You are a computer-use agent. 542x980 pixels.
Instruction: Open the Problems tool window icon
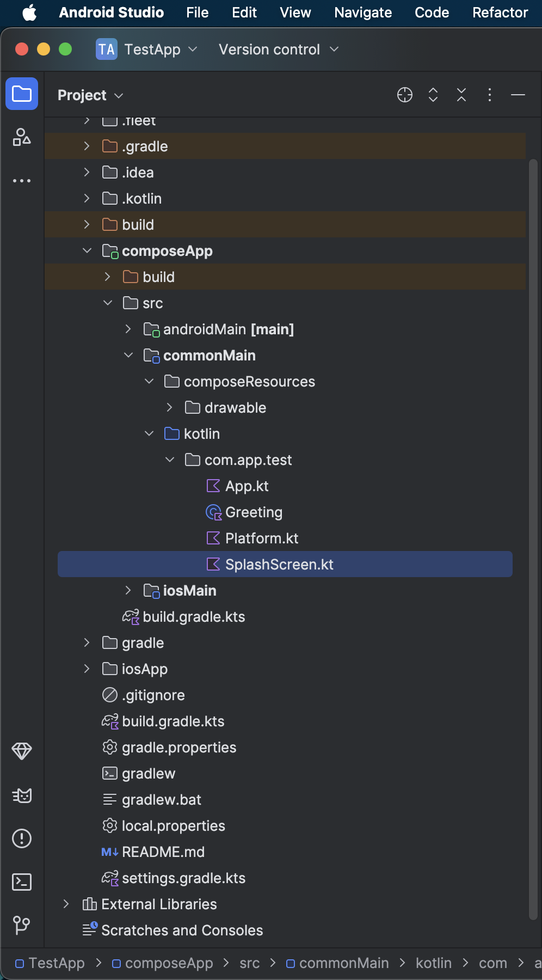22,838
